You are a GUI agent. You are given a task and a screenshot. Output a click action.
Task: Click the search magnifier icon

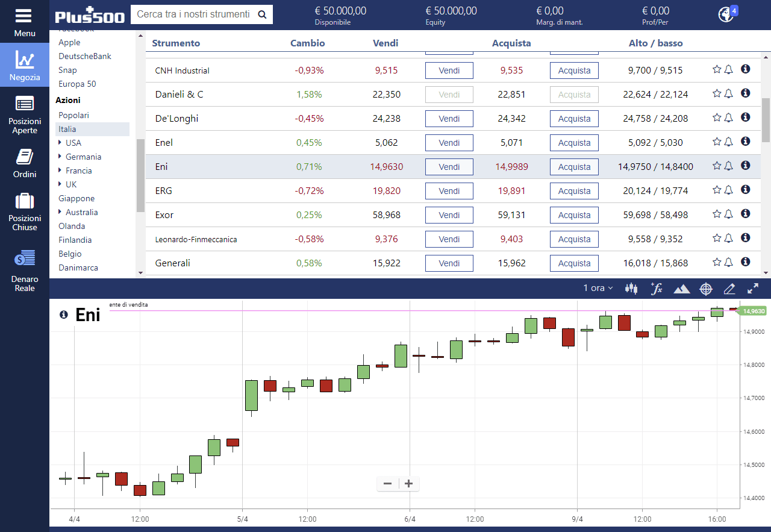click(262, 14)
